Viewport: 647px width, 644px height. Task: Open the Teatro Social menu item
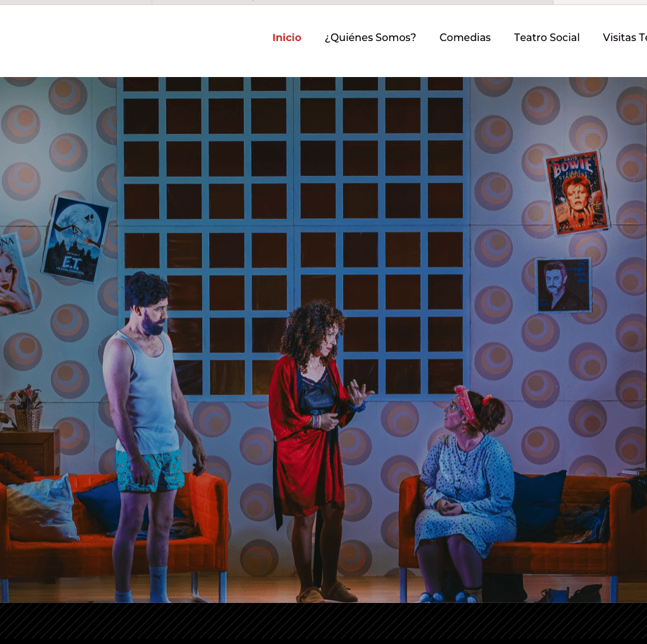547,37
